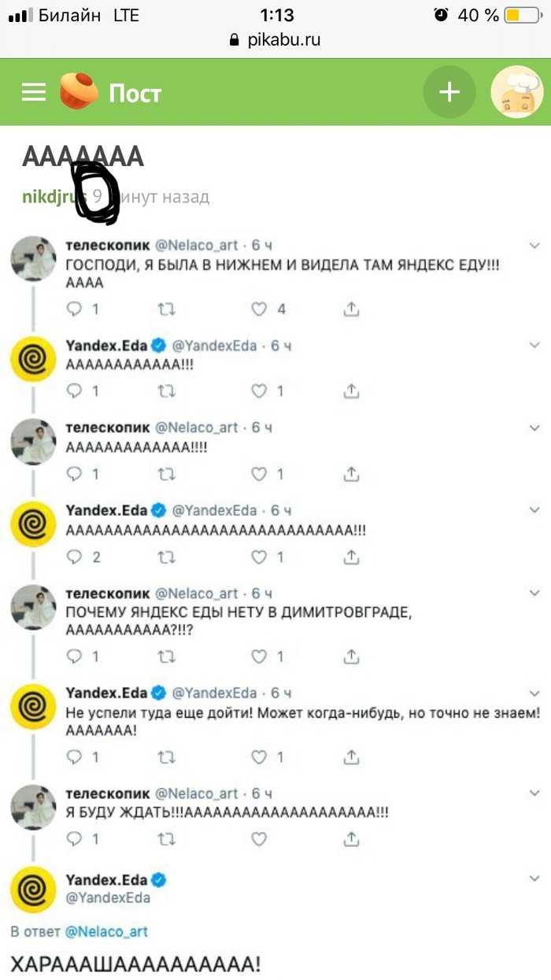
Task: Tap the pikabu.ru address bar
Action: 275,39
